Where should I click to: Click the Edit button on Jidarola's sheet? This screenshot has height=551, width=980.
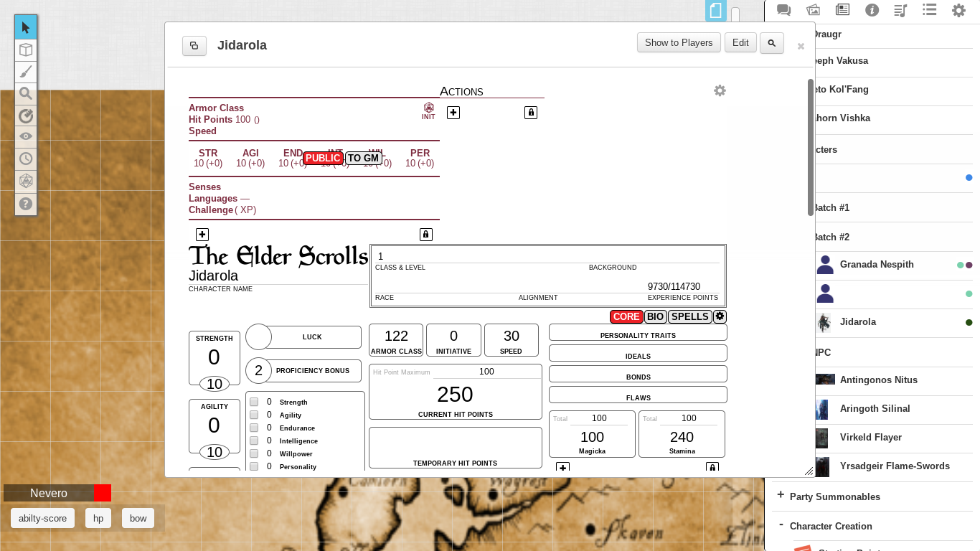(740, 42)
